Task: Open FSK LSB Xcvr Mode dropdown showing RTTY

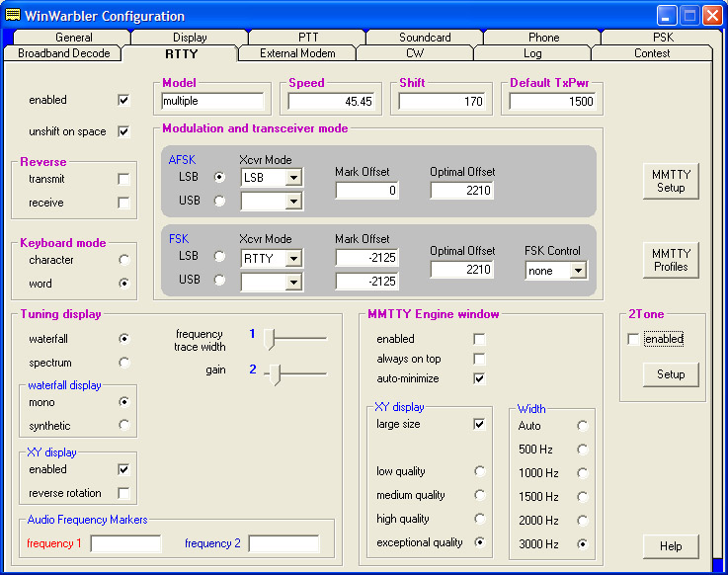Action: click(x=293, y=258)
